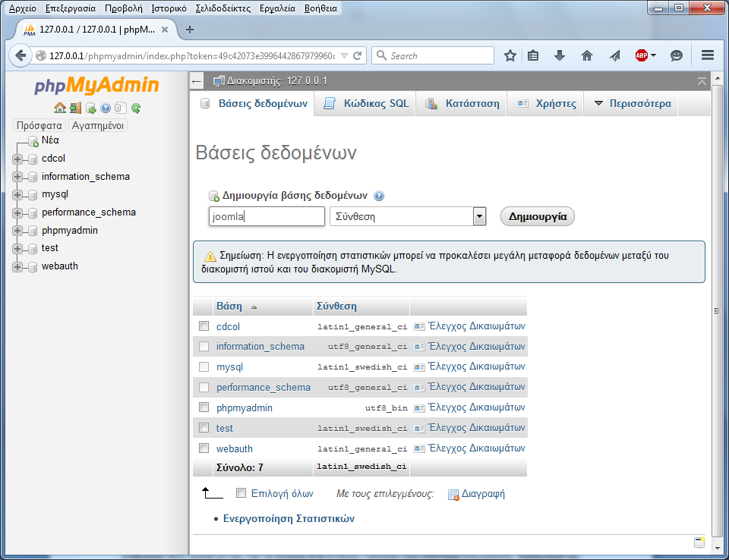The height and width of the screenshot is (560, 729).
Task: Click the database name input field
Action: [267, 216]
